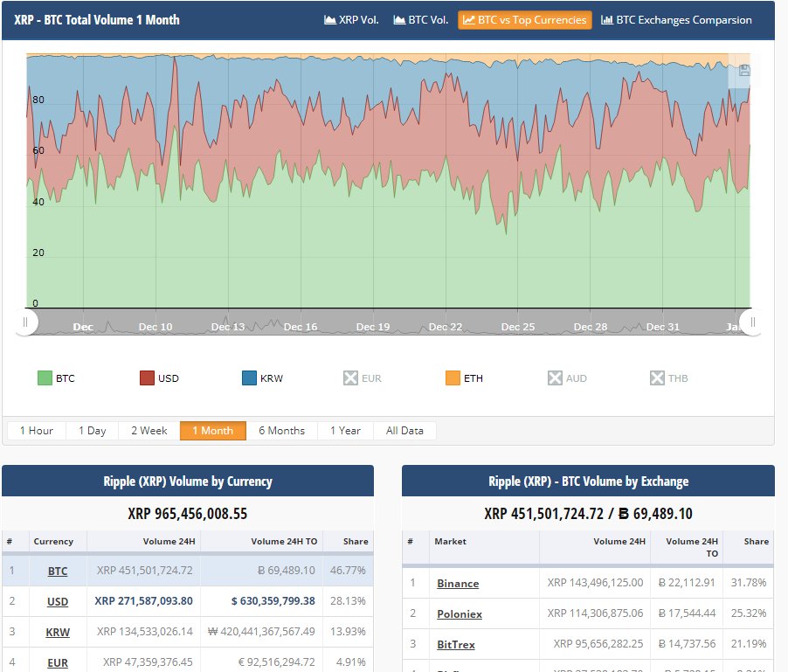This screenshot has height=672, width=788.
Task: Click the area chart icon beside BTC Vol.
Action: [x=399, y=20]
